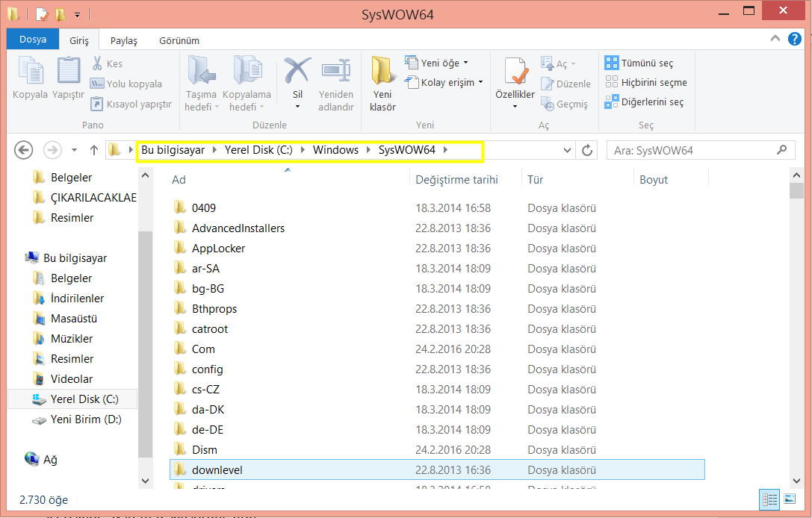The width and height of the screenshot is (812, 518).
Task: Open the Kolay erişim dropdown
Action: coord(445,82)
